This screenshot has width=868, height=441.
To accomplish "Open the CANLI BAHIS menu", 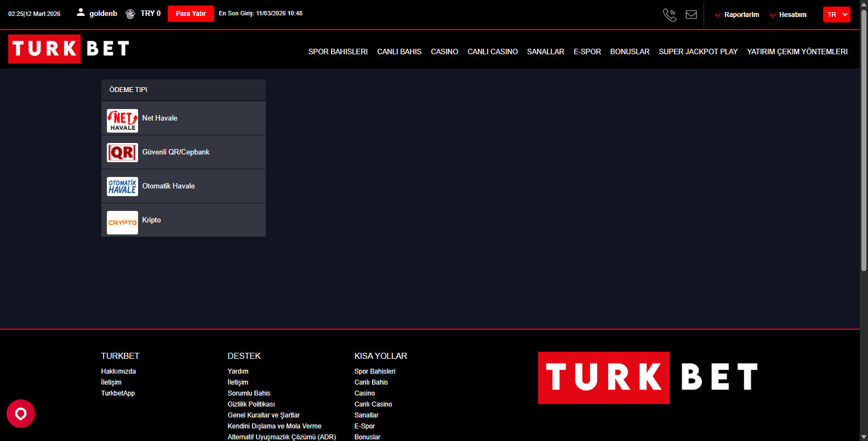I will tap(399, 51).
